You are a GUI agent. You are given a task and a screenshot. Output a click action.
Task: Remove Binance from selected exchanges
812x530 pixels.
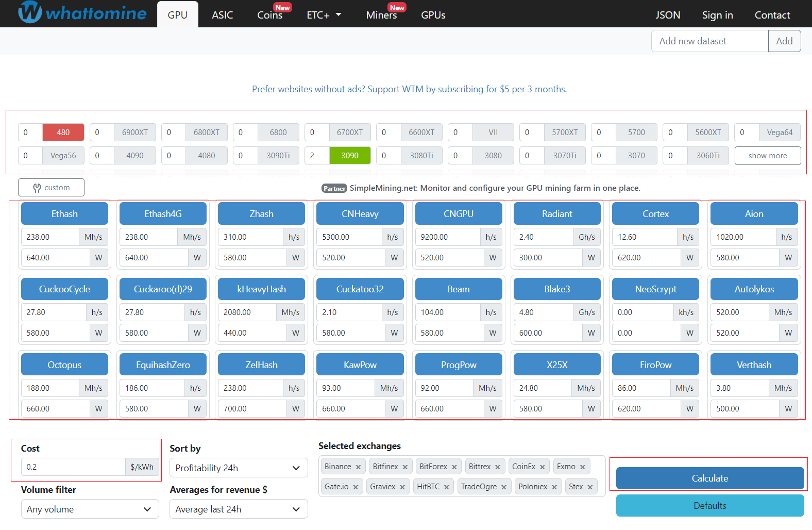coord(358,467)
